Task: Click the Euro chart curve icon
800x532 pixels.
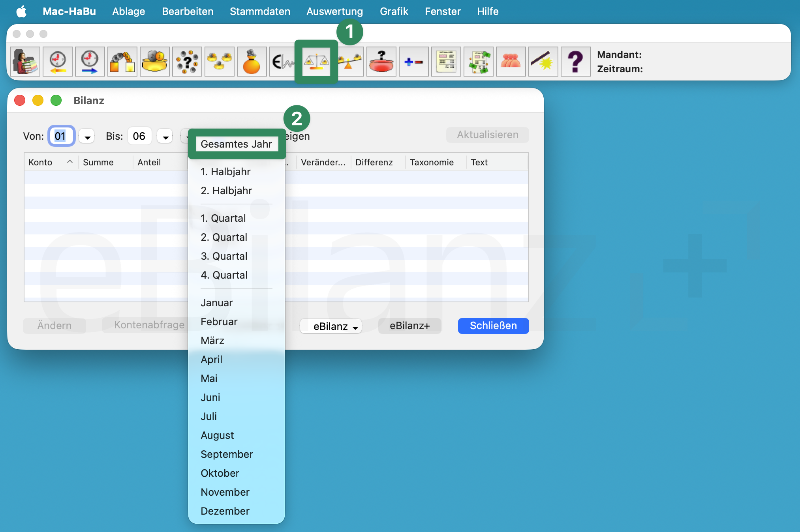Action: point(282,62)
